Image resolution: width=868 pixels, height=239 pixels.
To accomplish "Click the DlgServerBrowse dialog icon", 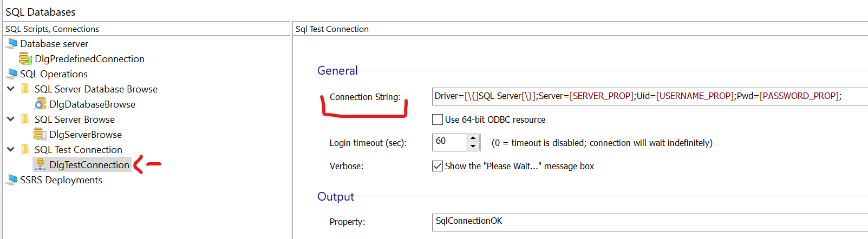I will click(x=40, y=134).
